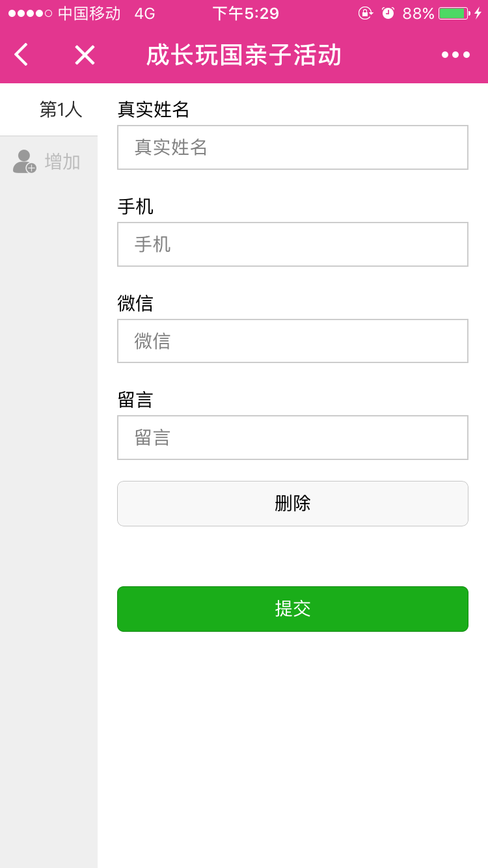Tap the 成长玩国亲子活动 page title
This screenshot has height=868, width=488.
[244, 55]
